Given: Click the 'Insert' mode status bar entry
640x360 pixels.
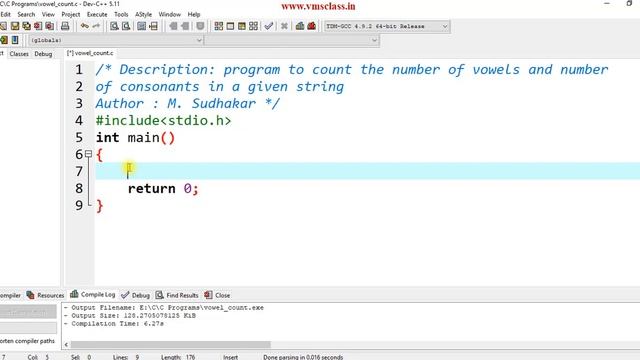Looking at the screenshot, I should pyautogui.click(x=230, y=357).
